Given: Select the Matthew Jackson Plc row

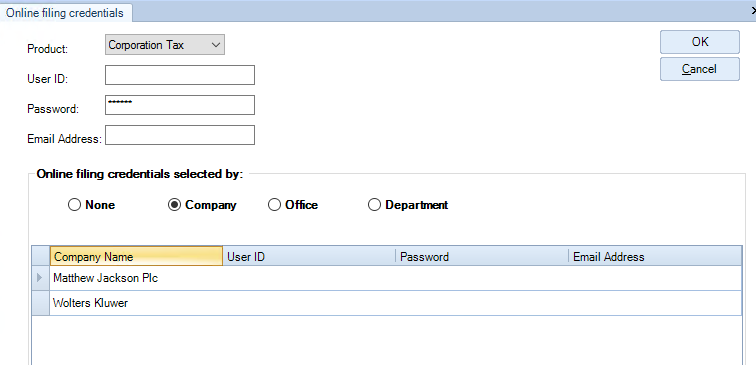Looking at the screenshot, I should point(387,278).
